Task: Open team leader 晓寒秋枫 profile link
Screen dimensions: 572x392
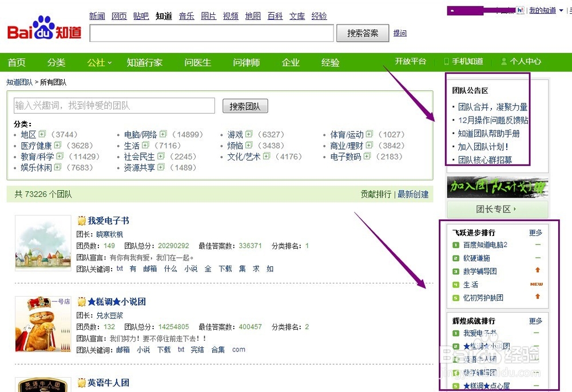Action: pos(109,234)
